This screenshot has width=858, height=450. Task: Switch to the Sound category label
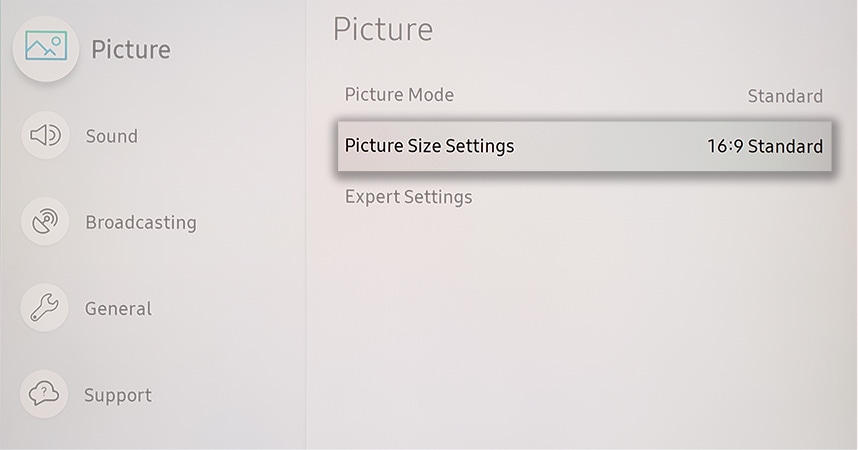point(112,136)
